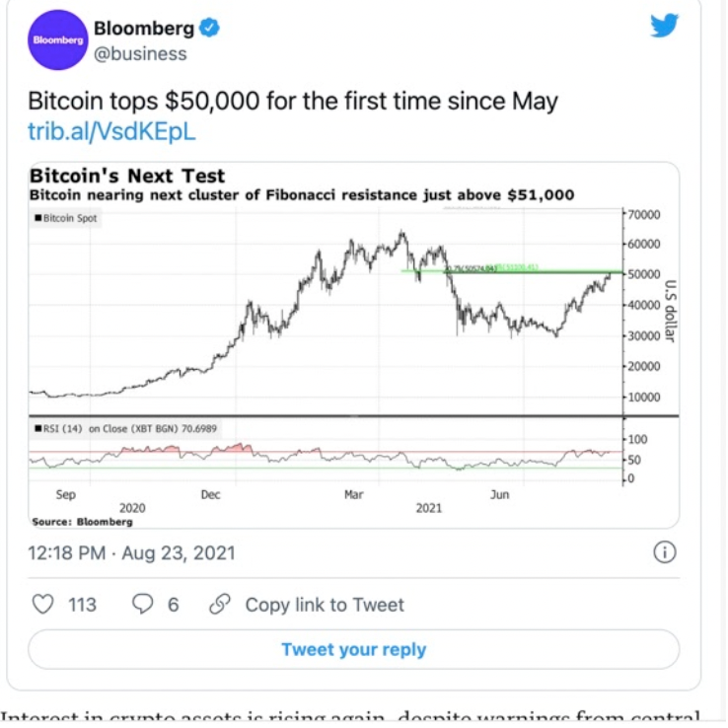728x728 pixels.
Task: Click the Bloomberg purple profile avatar
Action: tap(54, 40)
